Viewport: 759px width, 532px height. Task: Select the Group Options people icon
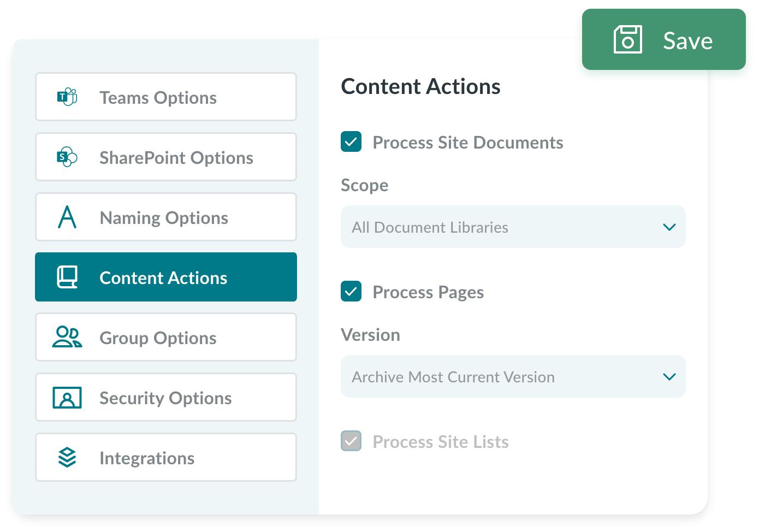point(67,337)
